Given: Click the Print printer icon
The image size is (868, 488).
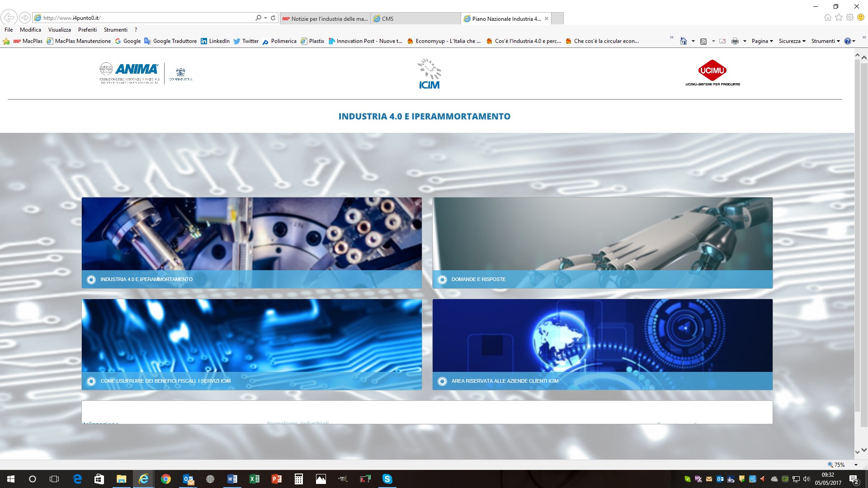Looking at the screenshot, I should [735, 41].
